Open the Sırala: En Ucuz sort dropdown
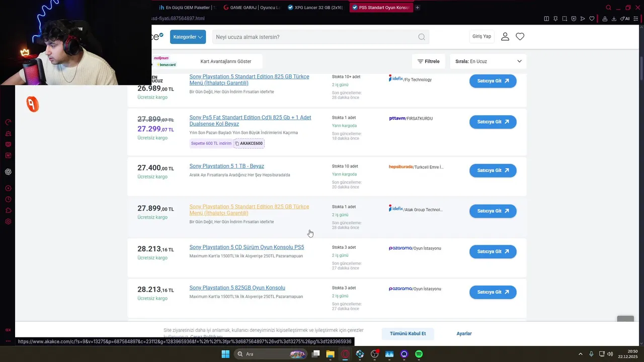Image resolution: width=644 pixels, height=362 pixels. coord(488,61)
